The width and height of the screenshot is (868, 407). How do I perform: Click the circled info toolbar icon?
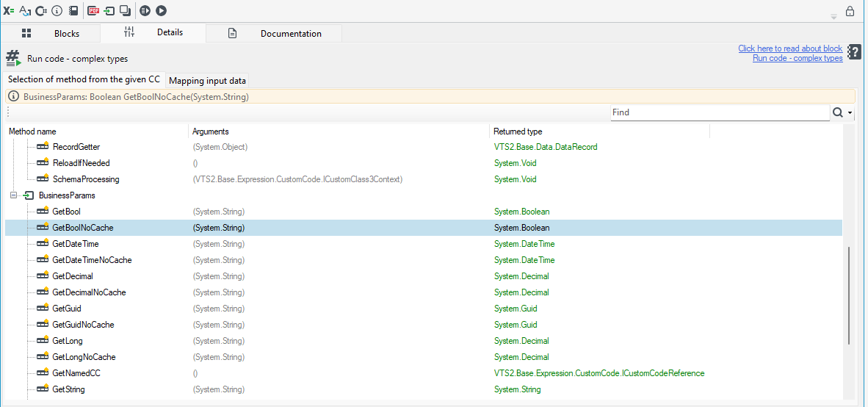57,10
